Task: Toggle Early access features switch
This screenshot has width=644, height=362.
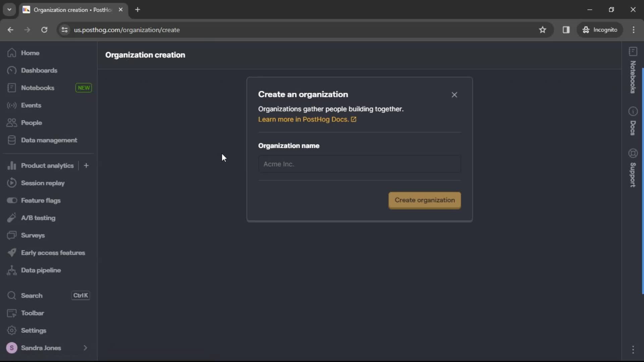Action: [x=53, y=253]
